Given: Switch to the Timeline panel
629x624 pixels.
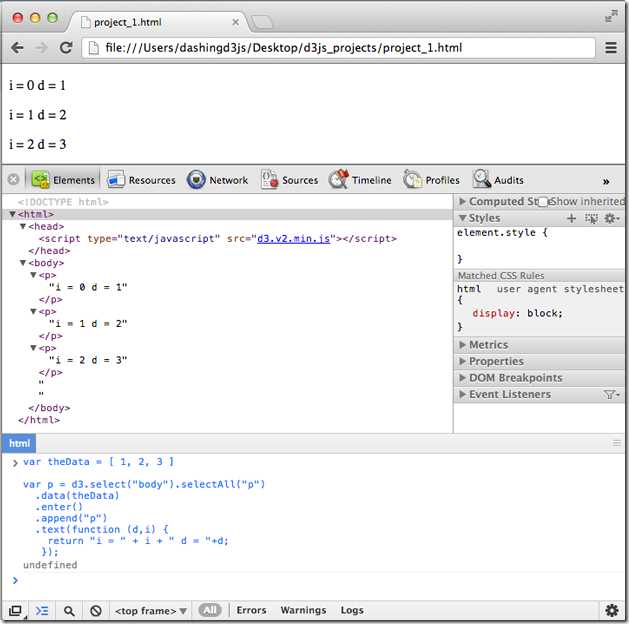Looking at the screenshot, I should coord(360,180).
